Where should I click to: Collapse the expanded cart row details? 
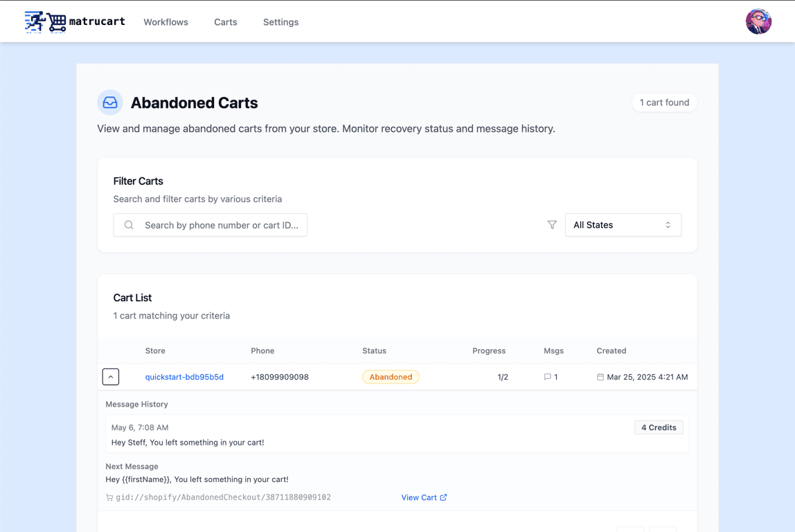tap(110, 376)
